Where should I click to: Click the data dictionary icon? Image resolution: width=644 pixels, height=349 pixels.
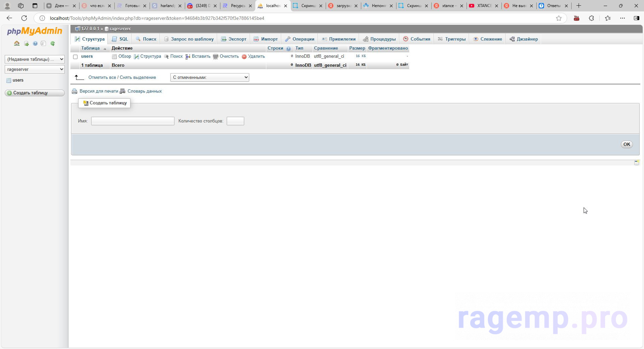(x=122, y=91)
